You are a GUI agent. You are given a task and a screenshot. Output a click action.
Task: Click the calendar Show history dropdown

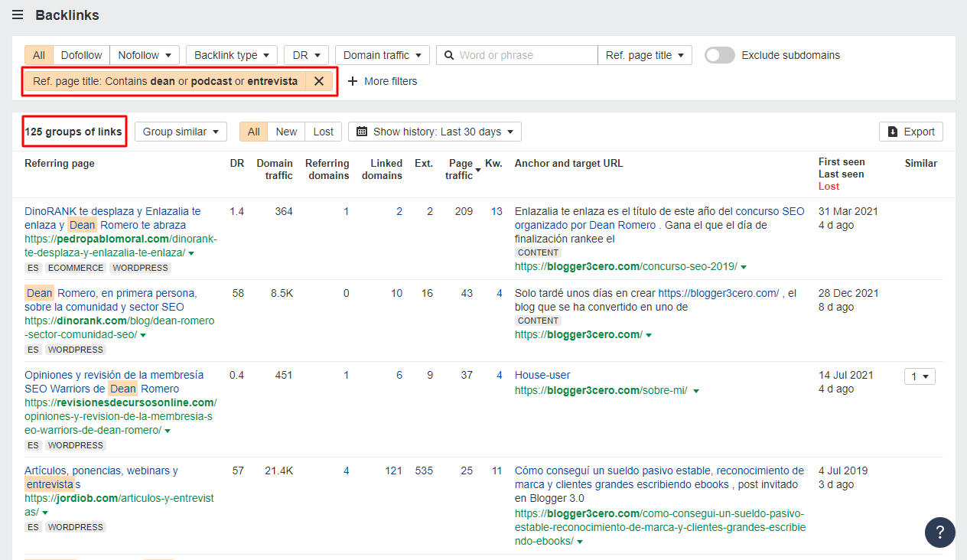tap(435, 132)
